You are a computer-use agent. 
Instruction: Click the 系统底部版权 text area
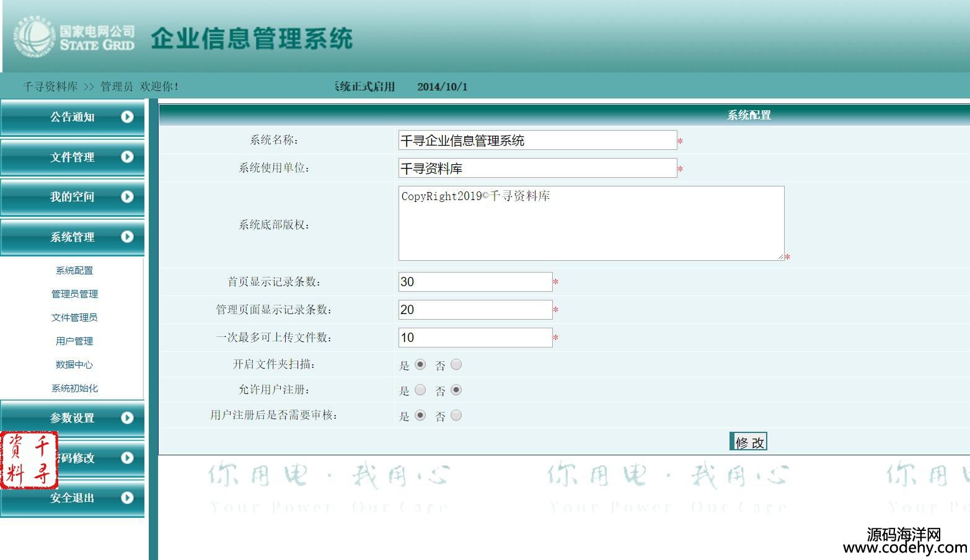[591, 223]
